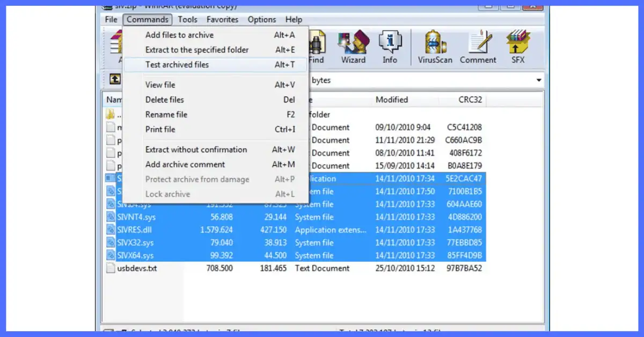Choose Extract to the specified folder

[216, 50]
